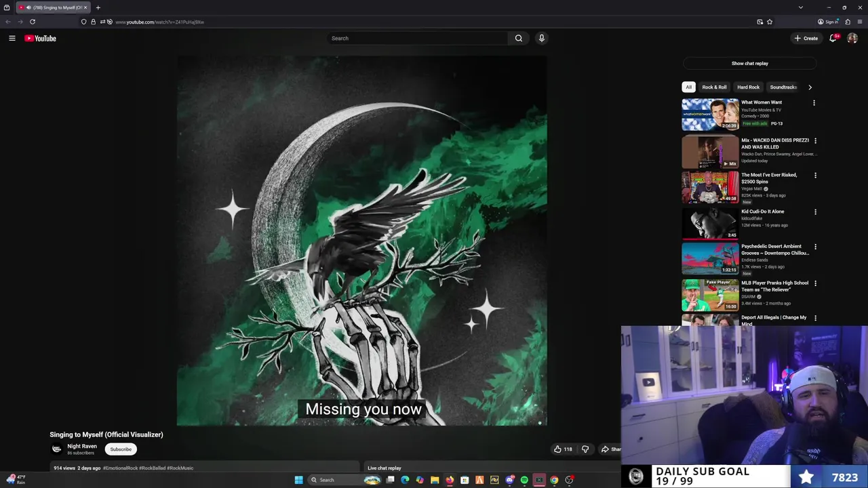Open the Night Raven channel avatar

pos(57,449)
